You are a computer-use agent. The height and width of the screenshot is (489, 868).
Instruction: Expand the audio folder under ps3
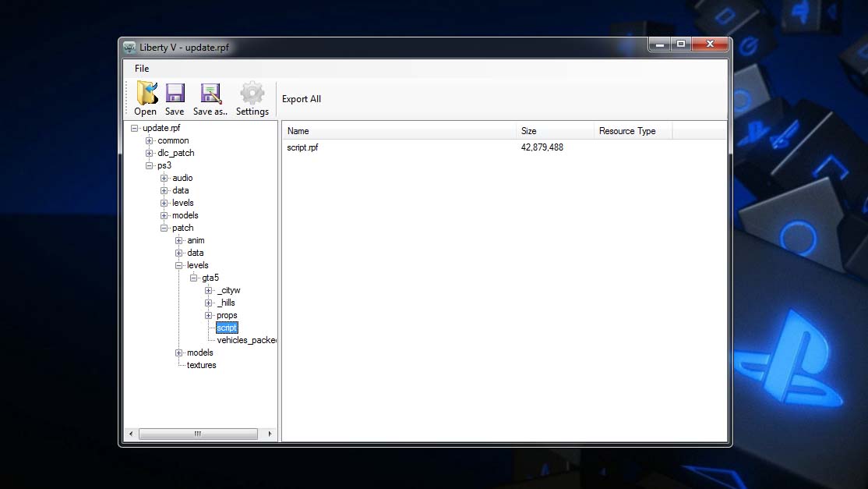164,178
